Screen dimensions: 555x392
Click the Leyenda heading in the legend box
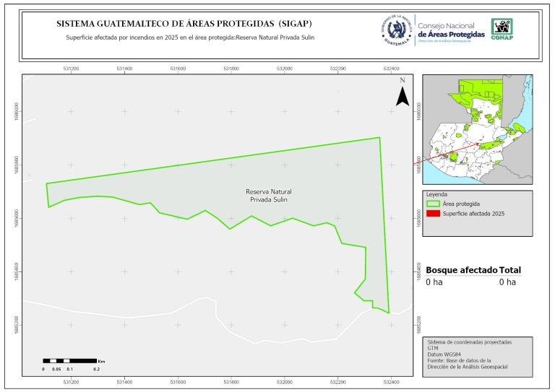pyautogui.click(x=436, y=195)
